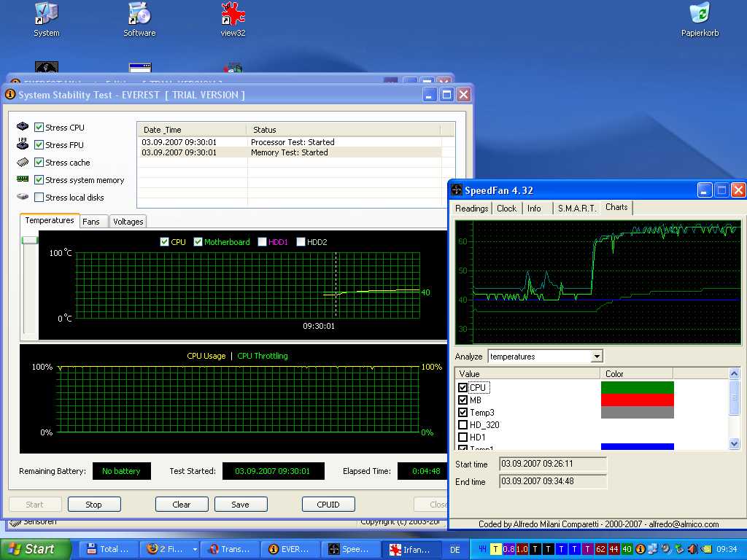Image resolution: width=747 pixels, height=560 pixels.
Task: Switch to EVEREST in the taskbar
Action: pyautogui.click(x=290, y=549)
